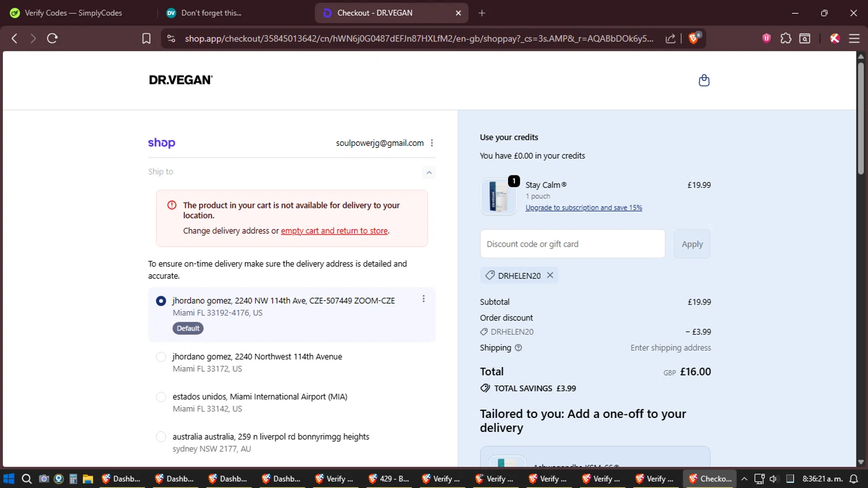This screenshot has height=488, width=868.
Task: Click the shipping info question mark icon
Action: (518, 348)
